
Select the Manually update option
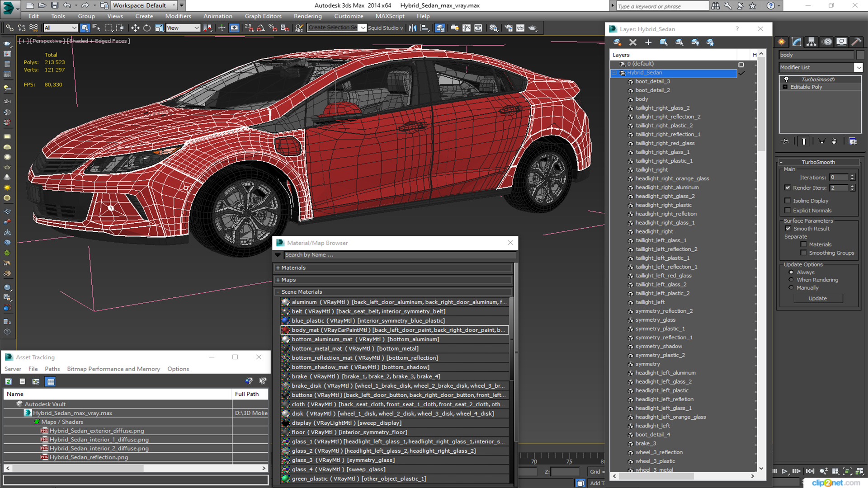(791, 288)
